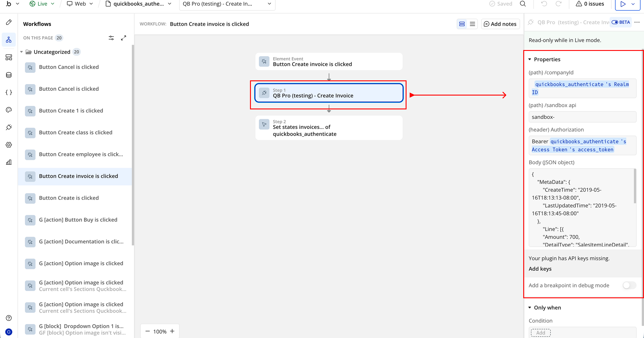Switch to the compact list view toggle
Viewport: 644px width, 338px height.
472,24
